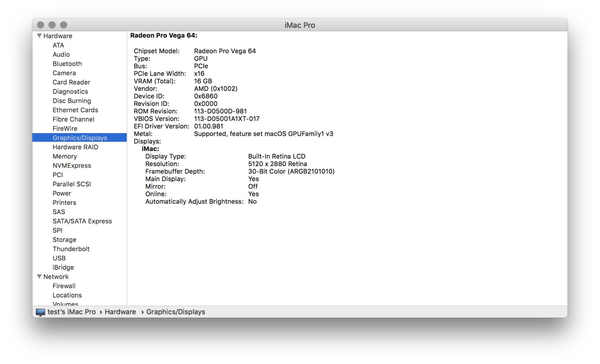This screenshot has height=364, width=600.
Task: Select Graphics/Displays in the path bar
Action: [x=176, y=312]
